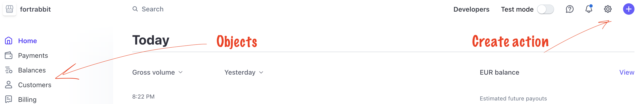The height and width of the screenshot is (104, 644).
Task: Open the help question mark icon
Action: (x=570, y=9)
